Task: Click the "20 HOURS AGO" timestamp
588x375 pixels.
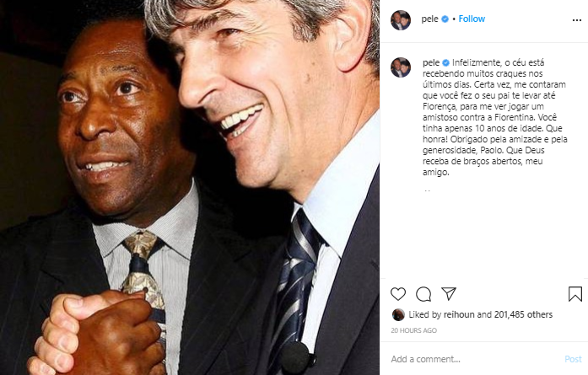Action: [413, 330]
